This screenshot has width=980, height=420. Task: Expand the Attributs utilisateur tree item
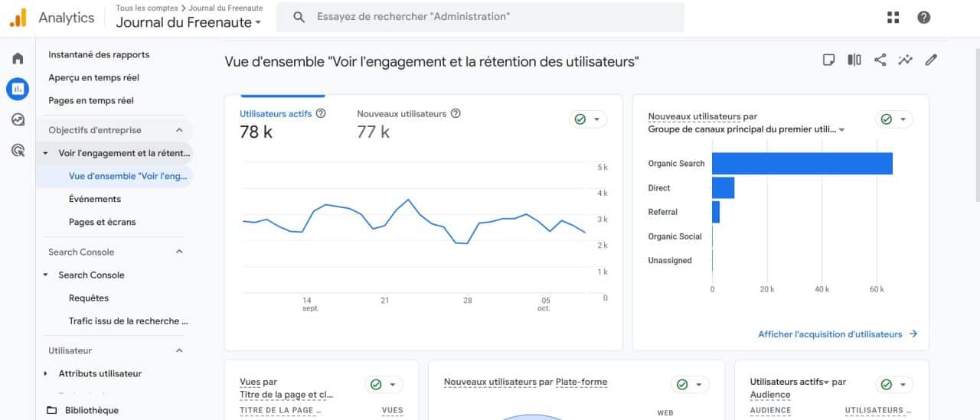pos(46,374)
